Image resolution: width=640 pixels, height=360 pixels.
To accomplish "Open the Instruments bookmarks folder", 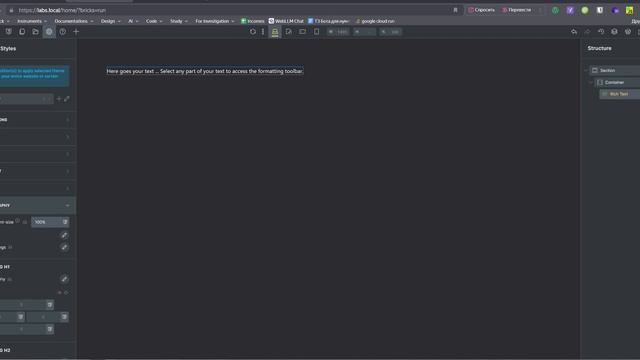I will [x=32, y=21].
